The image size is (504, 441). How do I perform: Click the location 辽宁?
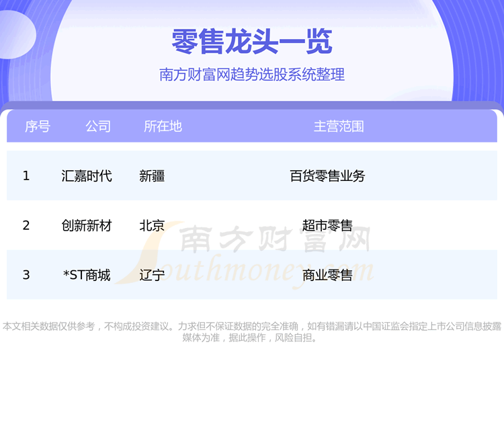152,275
